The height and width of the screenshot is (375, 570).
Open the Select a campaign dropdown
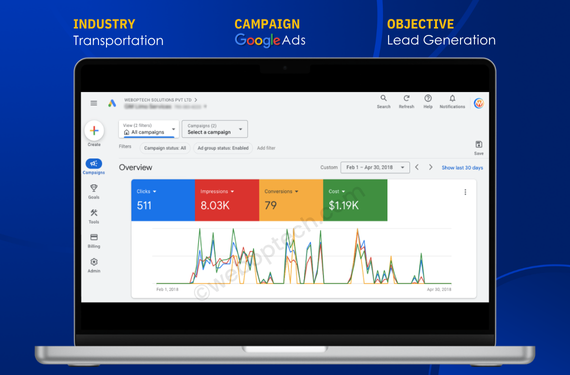(214, 129)
